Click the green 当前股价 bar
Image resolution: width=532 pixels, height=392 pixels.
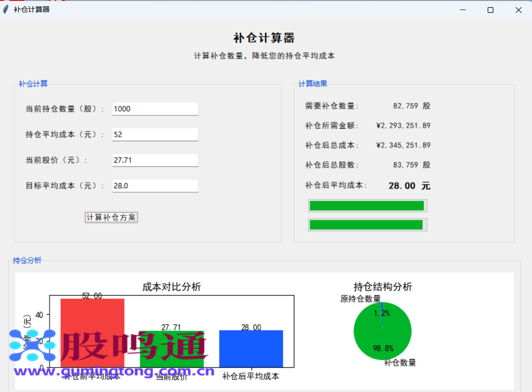(171, 348)
